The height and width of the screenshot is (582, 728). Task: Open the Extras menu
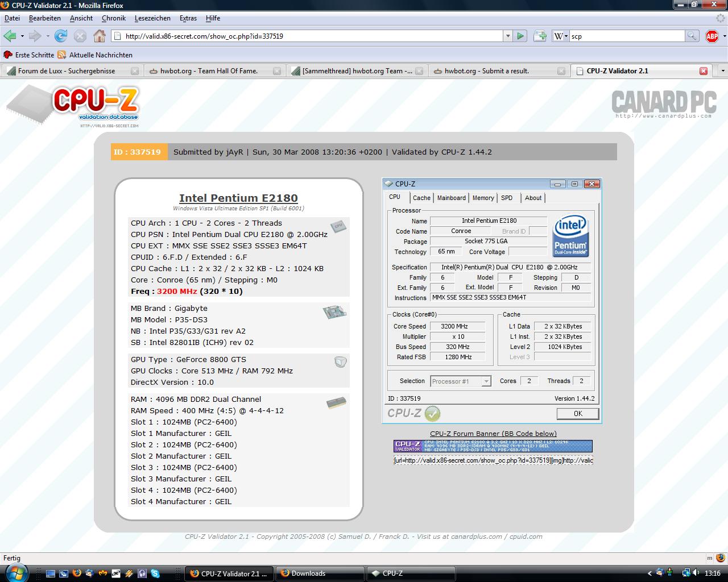(x=188, y=18)
